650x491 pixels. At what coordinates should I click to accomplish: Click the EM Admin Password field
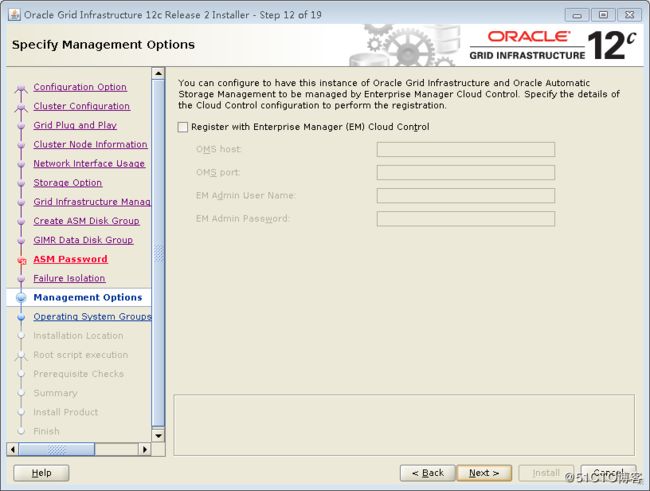466,219
